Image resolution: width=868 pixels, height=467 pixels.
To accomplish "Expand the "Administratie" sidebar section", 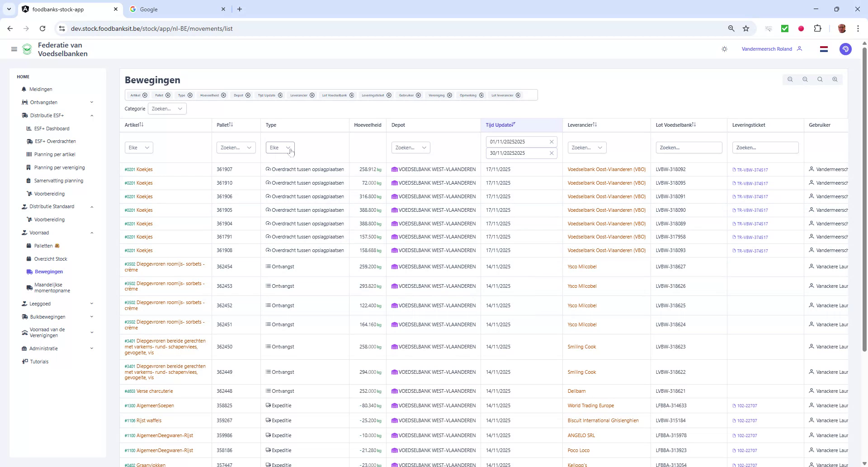I will pos(92,348).
